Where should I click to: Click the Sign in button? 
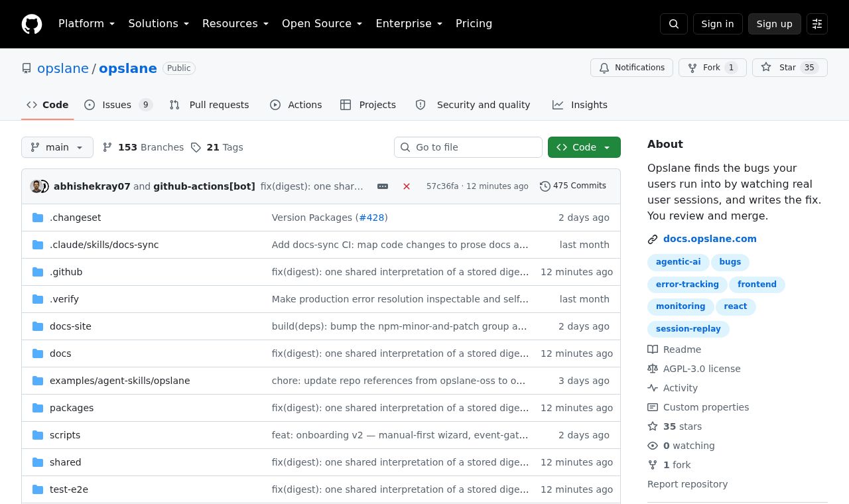(718, 24)
